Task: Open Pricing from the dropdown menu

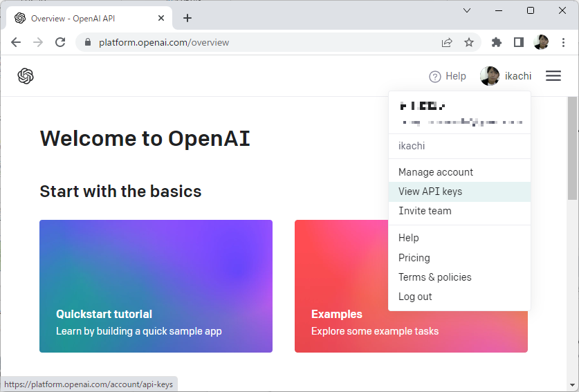Action: (x=414, y=258)
